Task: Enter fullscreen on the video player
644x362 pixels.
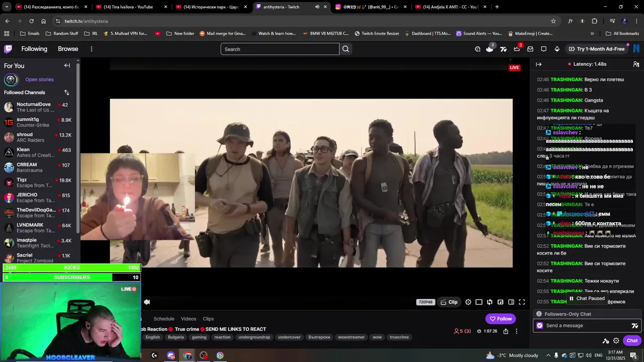Action: point(522,302)
